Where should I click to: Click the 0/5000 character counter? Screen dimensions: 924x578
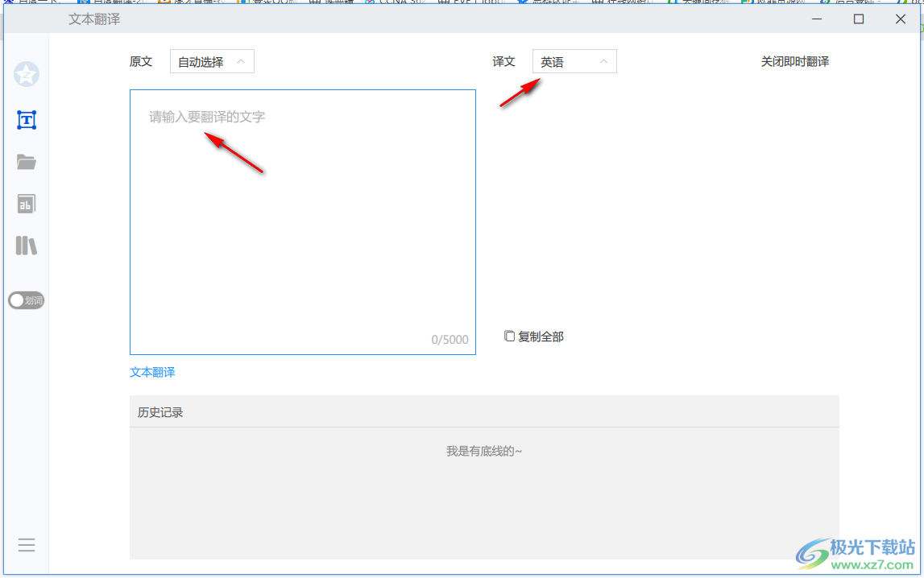450,340
